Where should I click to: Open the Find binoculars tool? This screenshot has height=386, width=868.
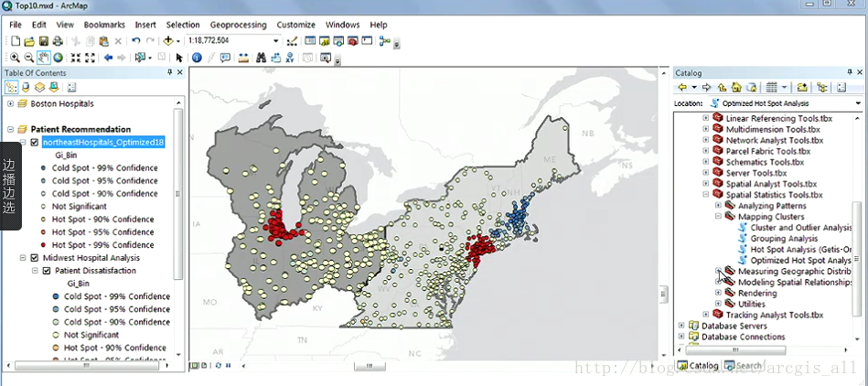pyautogui.click(x=261, y=58)
